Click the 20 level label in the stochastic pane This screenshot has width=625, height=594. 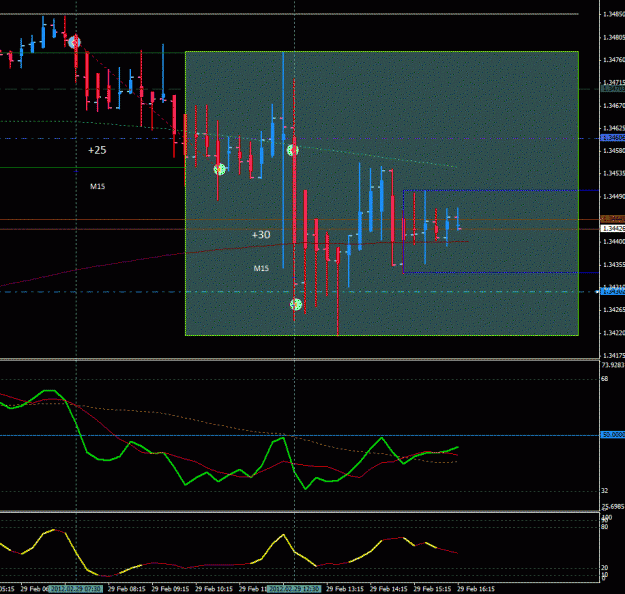605,568
